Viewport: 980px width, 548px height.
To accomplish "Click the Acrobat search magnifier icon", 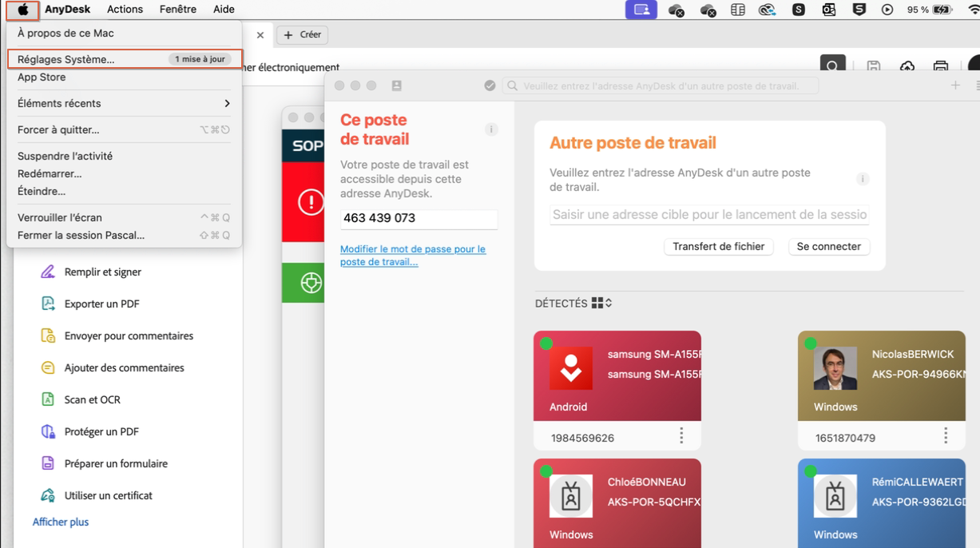I will coord(832,66).
